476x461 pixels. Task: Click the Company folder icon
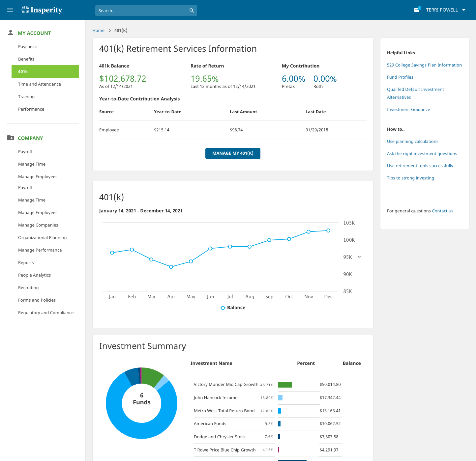pyautogui.click(x=11, y=138)
